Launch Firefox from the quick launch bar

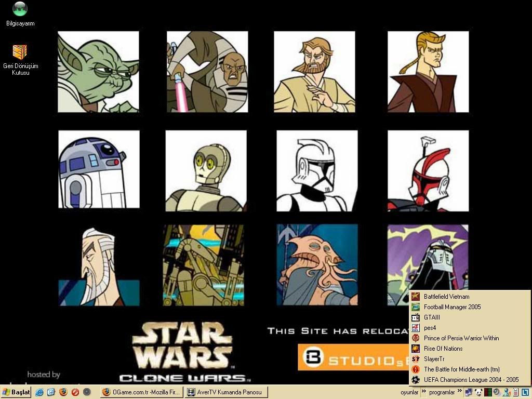point(63,392)
